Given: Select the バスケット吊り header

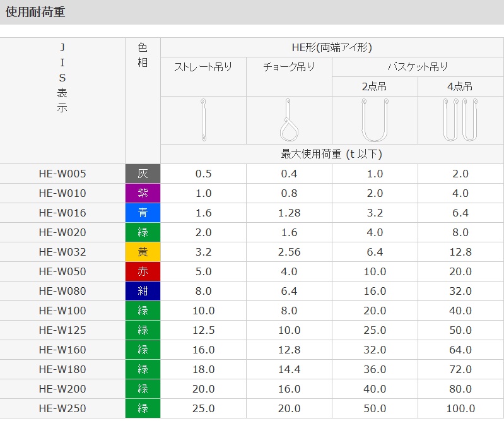Looking at the screenshot, I should click(x=417, y=67).
